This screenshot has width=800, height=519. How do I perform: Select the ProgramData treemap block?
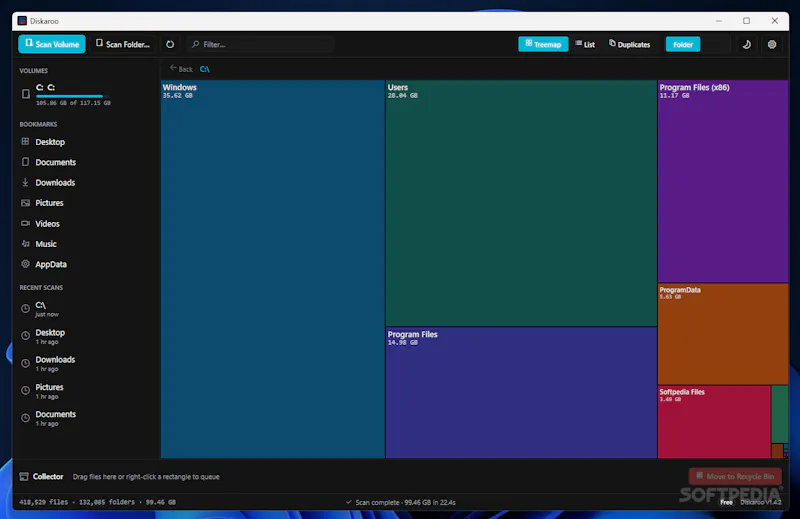tap(723, 334)
